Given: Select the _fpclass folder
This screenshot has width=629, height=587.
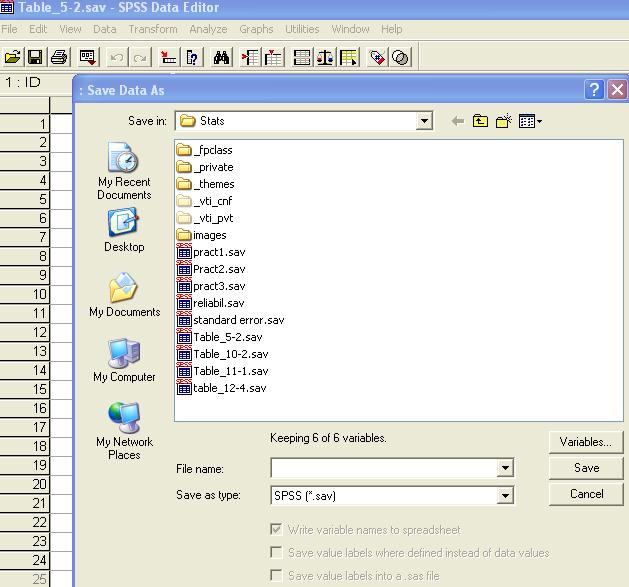Looking at the screenshot, I should click(205, 150).
